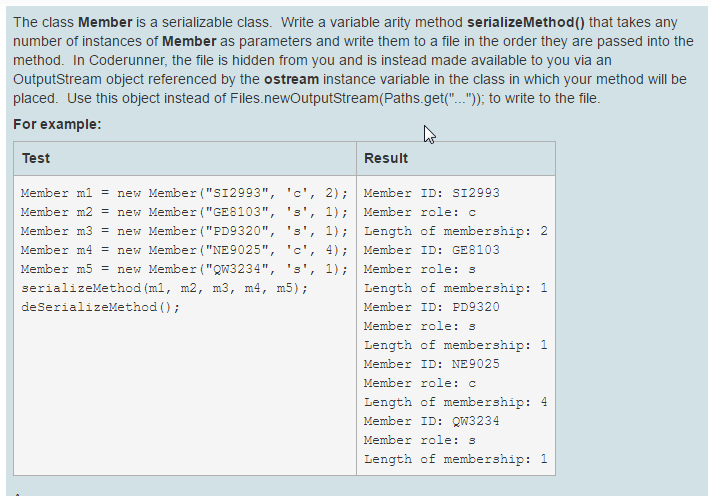Image resolution: width=711 pixels, height=496 pixels.
Task: Click the code line declaring Member m5
Action: pyautogui.click(x=185, y=269)
